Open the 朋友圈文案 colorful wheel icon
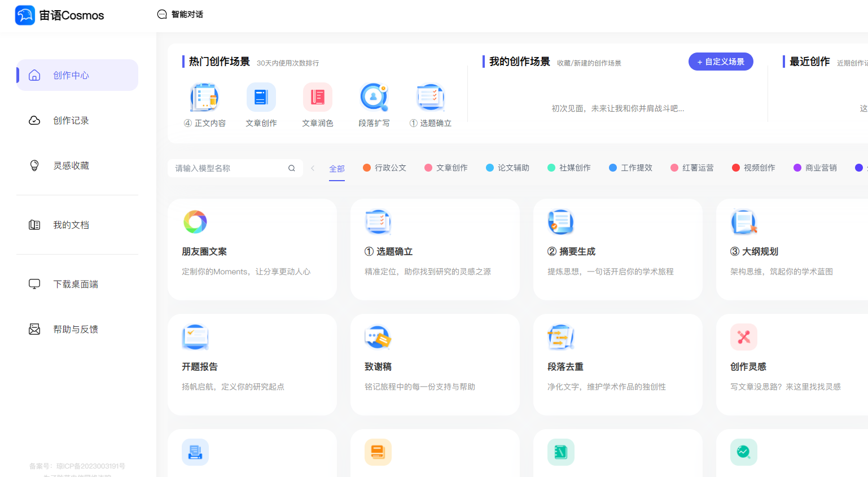This screenshot has width=868, height=477. [x=195, y=222]
